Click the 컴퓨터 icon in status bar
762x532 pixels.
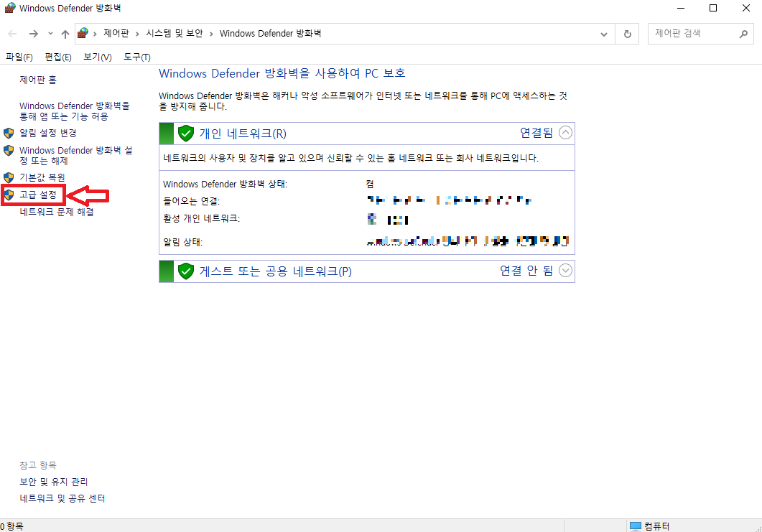click(x=636, y=526)
